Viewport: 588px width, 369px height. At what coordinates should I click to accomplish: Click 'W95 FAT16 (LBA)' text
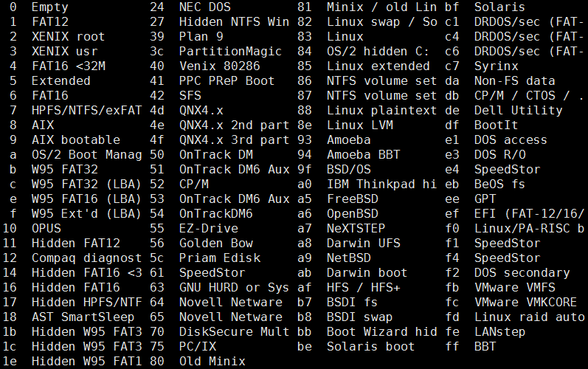tap(86, 199)
